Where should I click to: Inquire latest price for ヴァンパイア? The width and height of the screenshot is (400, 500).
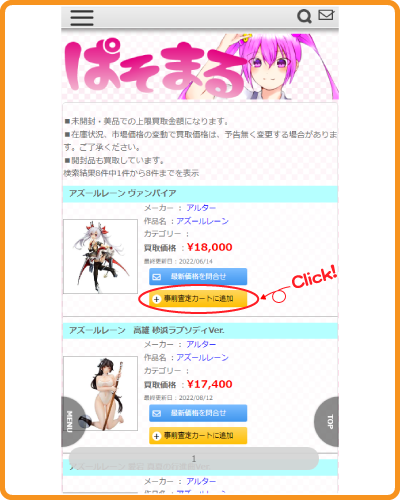[198, 277]
